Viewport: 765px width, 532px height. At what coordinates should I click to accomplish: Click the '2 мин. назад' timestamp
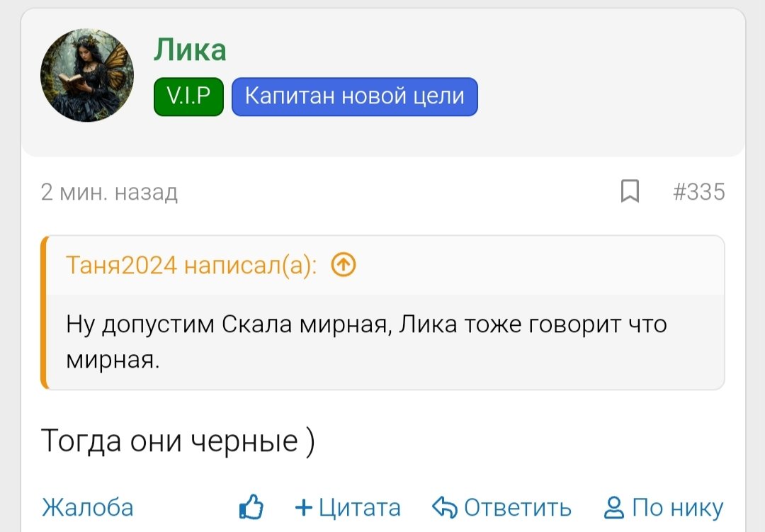[x=109, y=192]
